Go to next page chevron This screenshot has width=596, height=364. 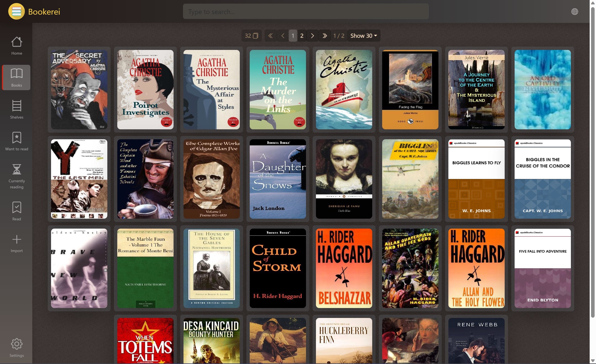pyautogui.click(x=312, y=36)
